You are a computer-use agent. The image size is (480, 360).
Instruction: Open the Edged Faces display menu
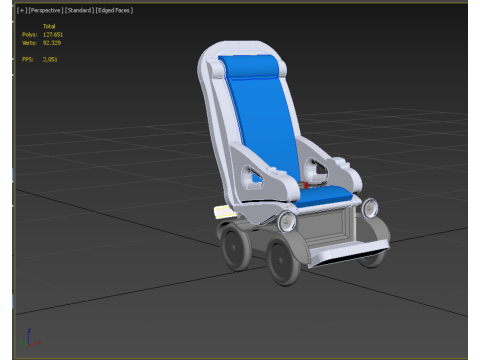coord(114,10)
